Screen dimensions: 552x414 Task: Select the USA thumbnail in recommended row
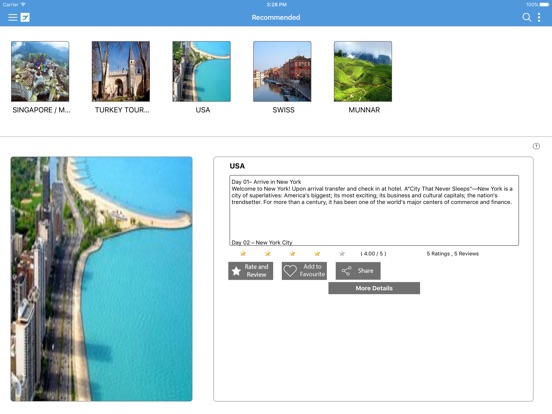click(201, 71)
